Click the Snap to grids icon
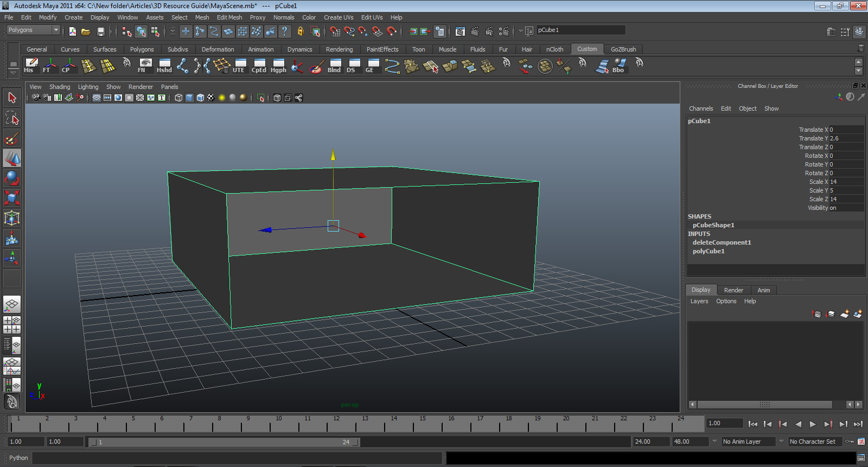Image resolution: width=868 pixels, height=467 pixels. coord(335,31)
